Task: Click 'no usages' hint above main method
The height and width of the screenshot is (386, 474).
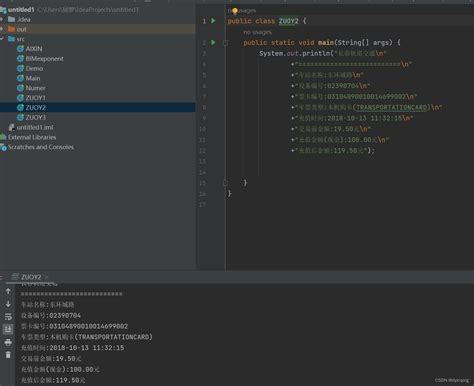Action: point(257,32)
